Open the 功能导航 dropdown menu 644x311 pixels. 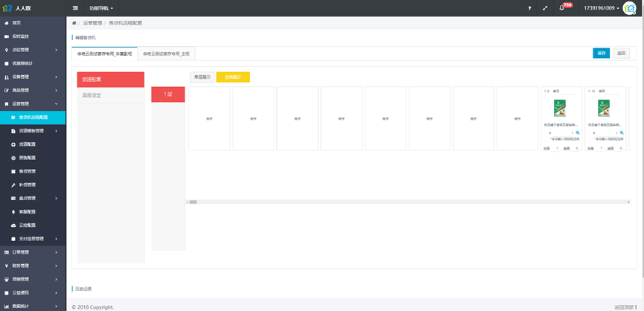pos(101,8)
